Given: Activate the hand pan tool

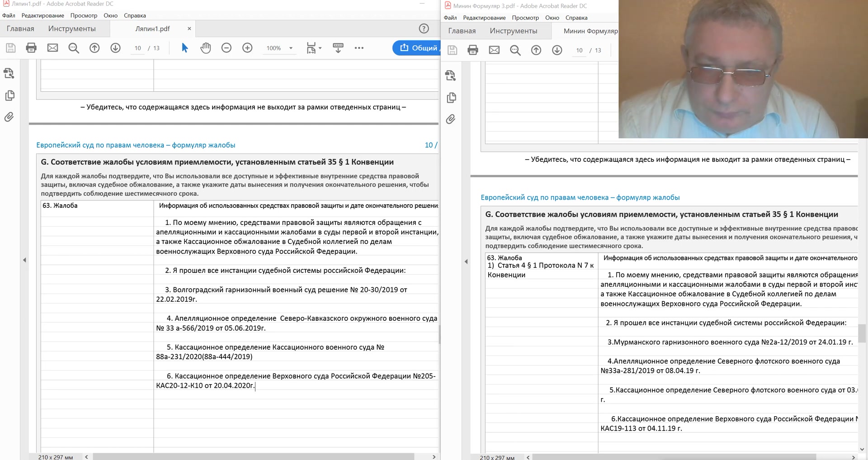Looking at the screenshot, I should 206,48.
